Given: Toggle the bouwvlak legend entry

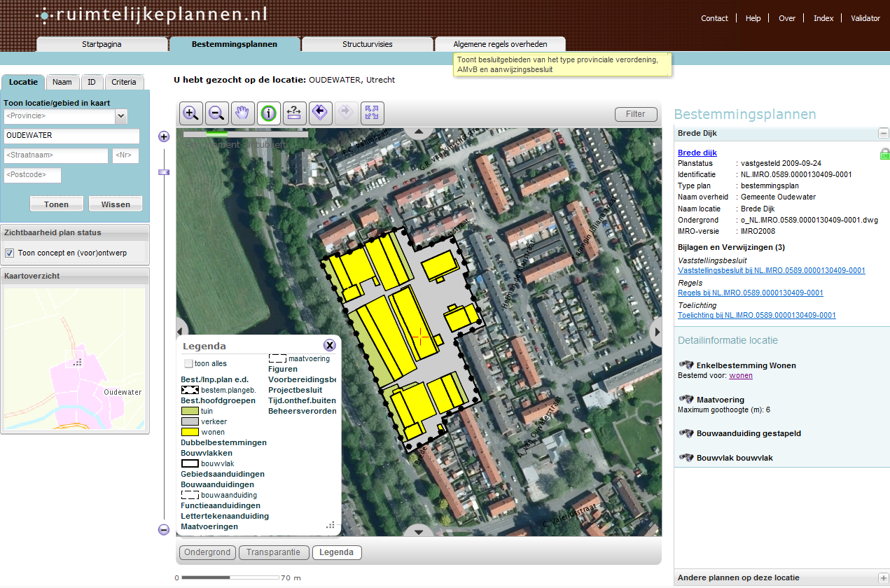Looking at the screenshot, I should click(190, 463).
